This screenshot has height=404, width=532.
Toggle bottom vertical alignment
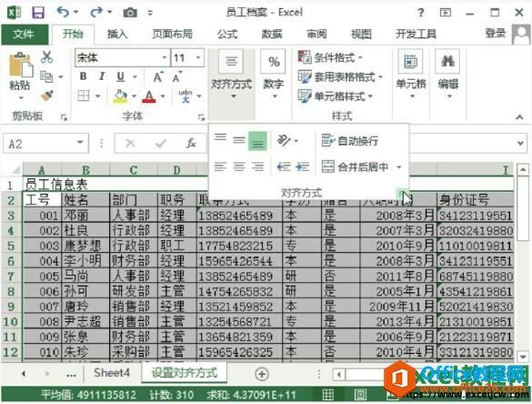(257, 140)
